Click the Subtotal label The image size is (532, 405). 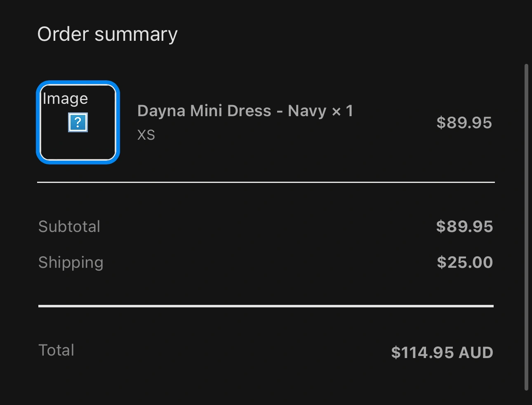click(x=69, y=227)
